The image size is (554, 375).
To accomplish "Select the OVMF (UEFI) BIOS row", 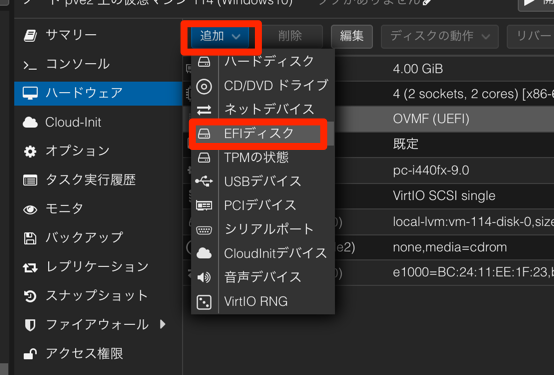I will pyautogui.click(x=369, y=119).
